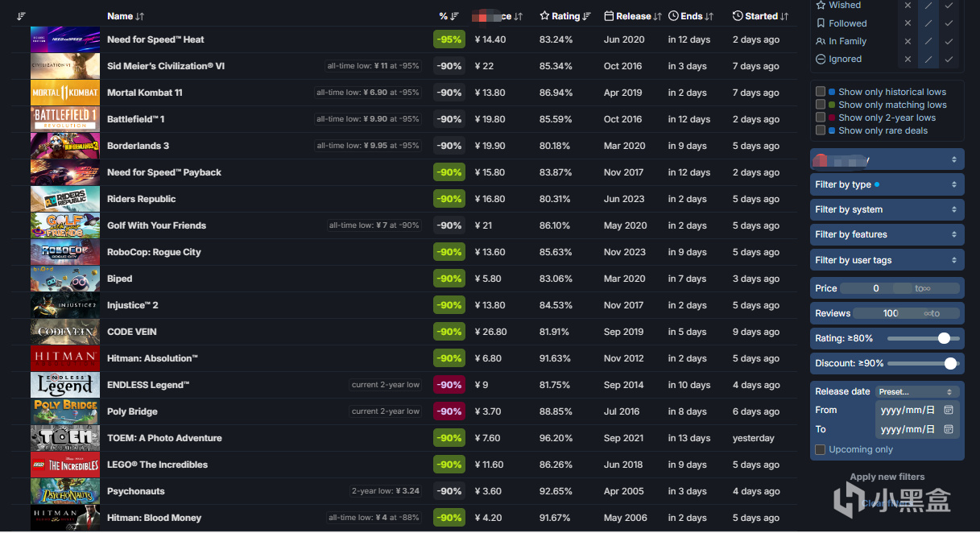Open the Biped game link

120,279
